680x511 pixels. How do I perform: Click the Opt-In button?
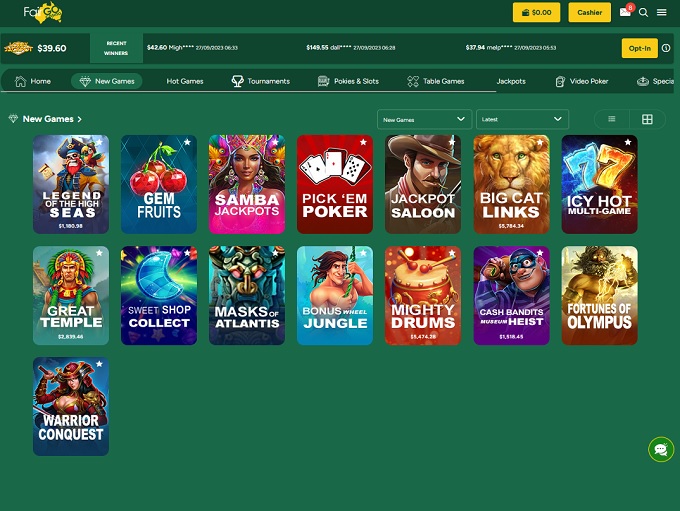pyautogui.click(x=639, y=48)
